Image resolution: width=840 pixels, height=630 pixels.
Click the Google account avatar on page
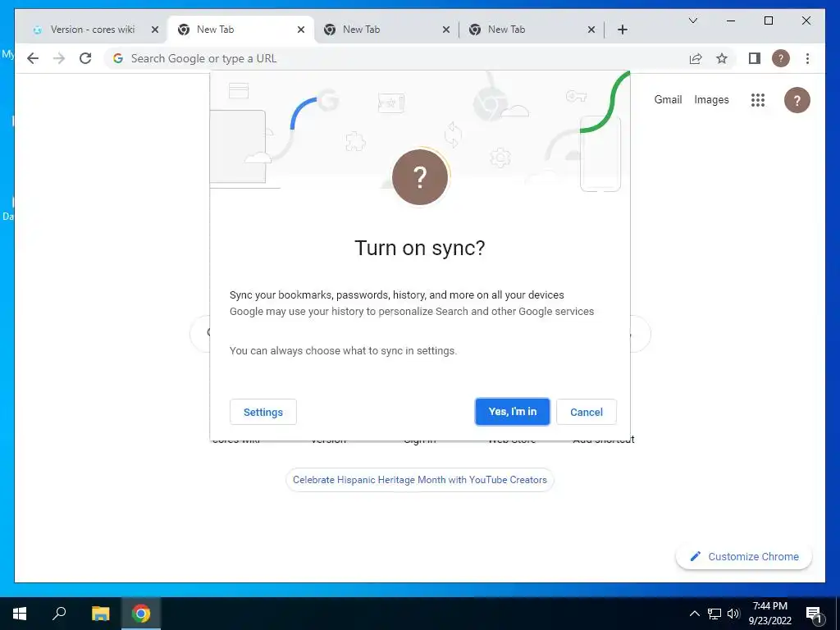797,99
